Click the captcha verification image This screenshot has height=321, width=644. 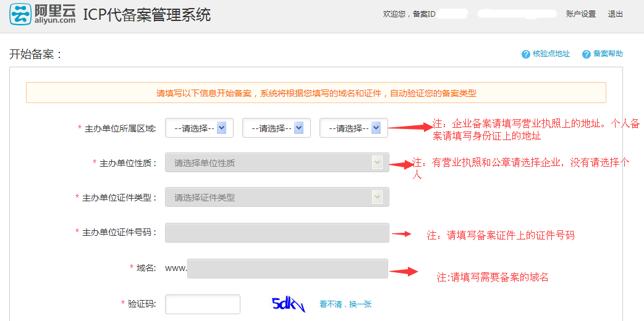point(289,304)
